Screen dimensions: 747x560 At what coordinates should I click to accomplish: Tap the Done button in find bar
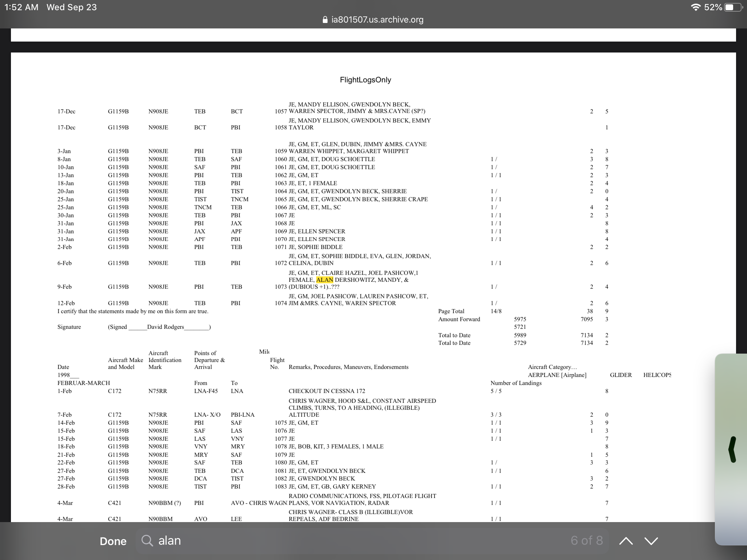[113, 541]
